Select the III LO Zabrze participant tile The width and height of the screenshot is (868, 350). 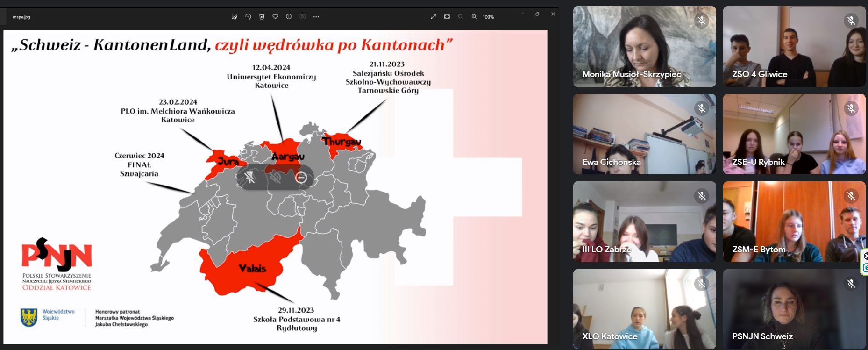pos(644,221)
